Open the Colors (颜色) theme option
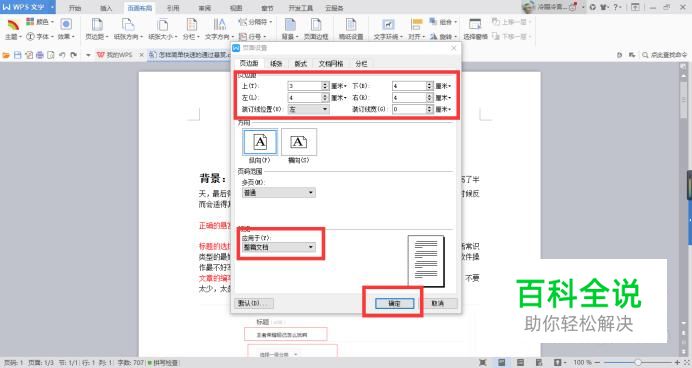The image size is (692, 368). click(39, 22)
